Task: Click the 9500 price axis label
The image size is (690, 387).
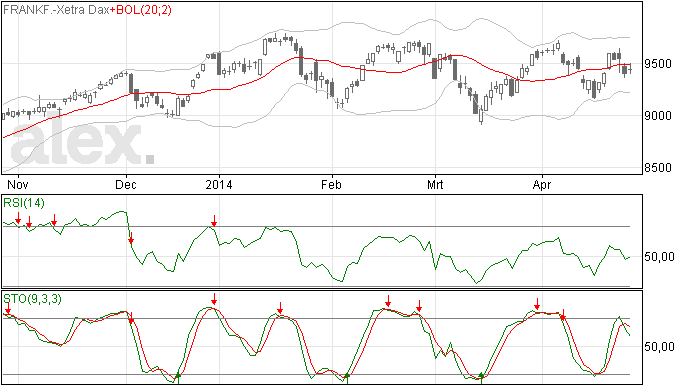Action: [658, 64]
